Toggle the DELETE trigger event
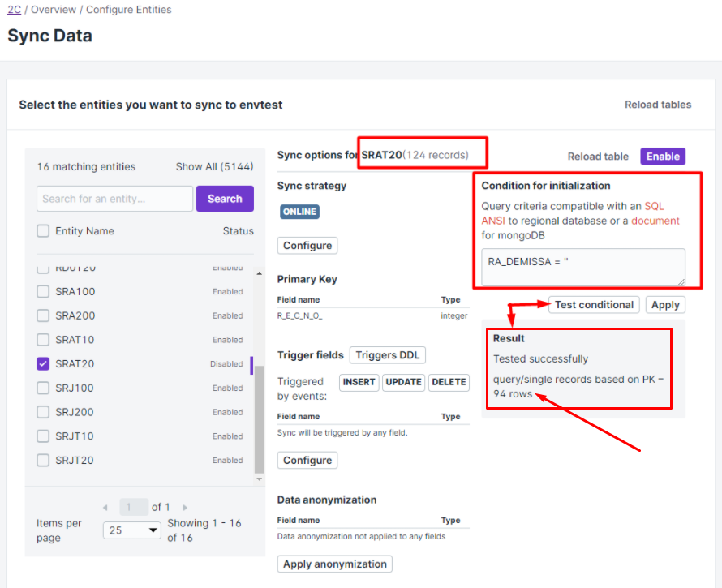 pos(449,382)
